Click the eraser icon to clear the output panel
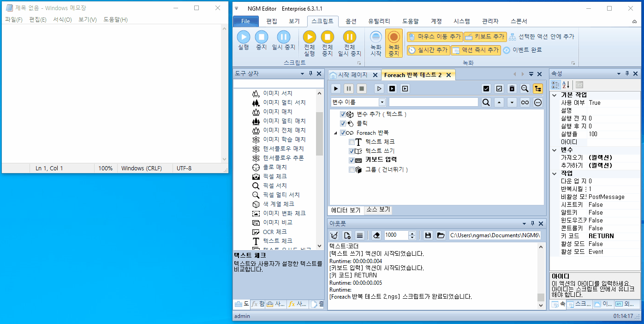This screenshot has height=324, width=644. 376,235
